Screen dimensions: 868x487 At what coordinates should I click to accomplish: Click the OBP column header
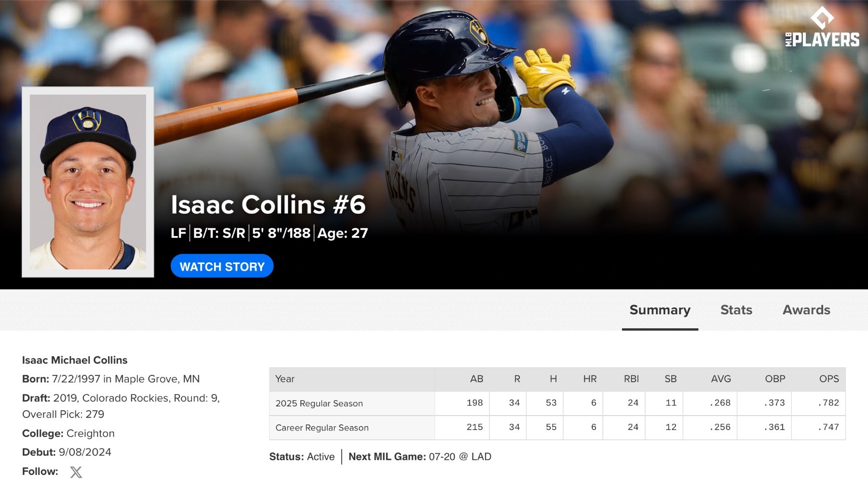[x=775, y=379]
